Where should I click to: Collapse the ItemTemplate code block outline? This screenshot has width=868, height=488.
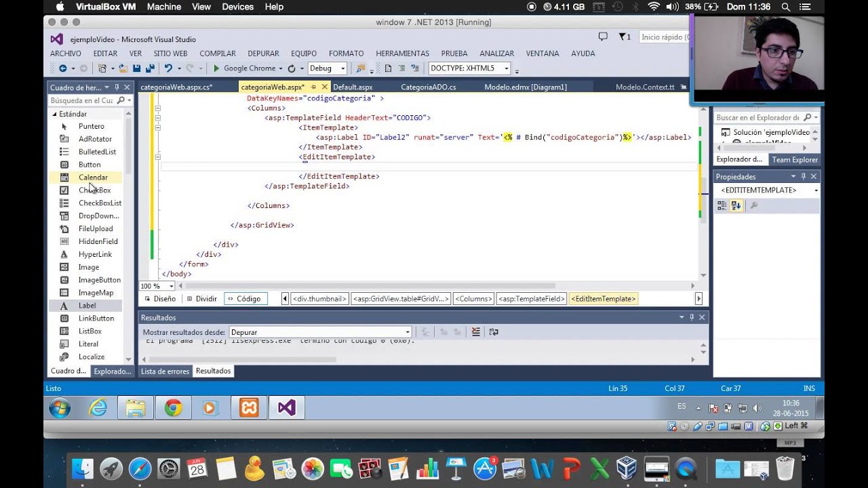click(x=157, y=127)
